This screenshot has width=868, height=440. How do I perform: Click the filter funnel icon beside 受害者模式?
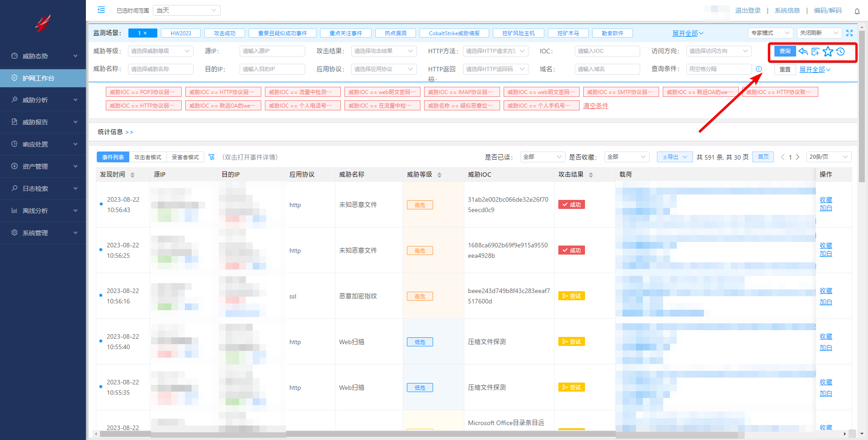pos(212,157)
